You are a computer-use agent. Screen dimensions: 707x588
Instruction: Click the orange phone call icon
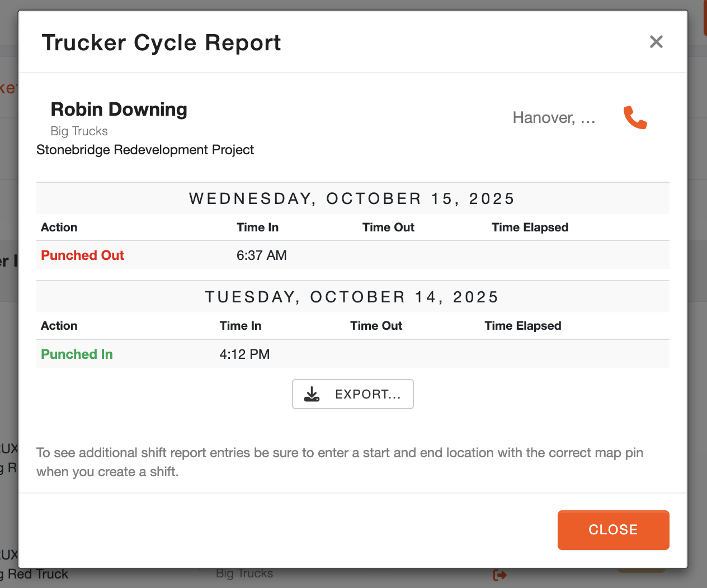tap(635, 117)
